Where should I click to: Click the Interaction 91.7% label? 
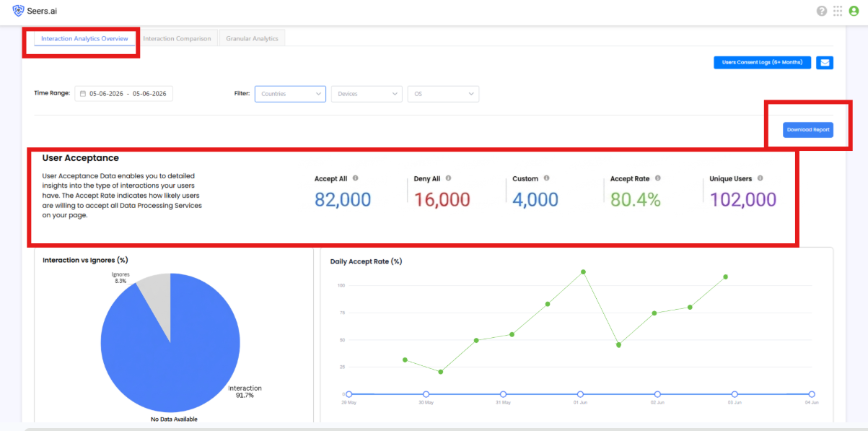pyautogui.click(x=245, y=392)
